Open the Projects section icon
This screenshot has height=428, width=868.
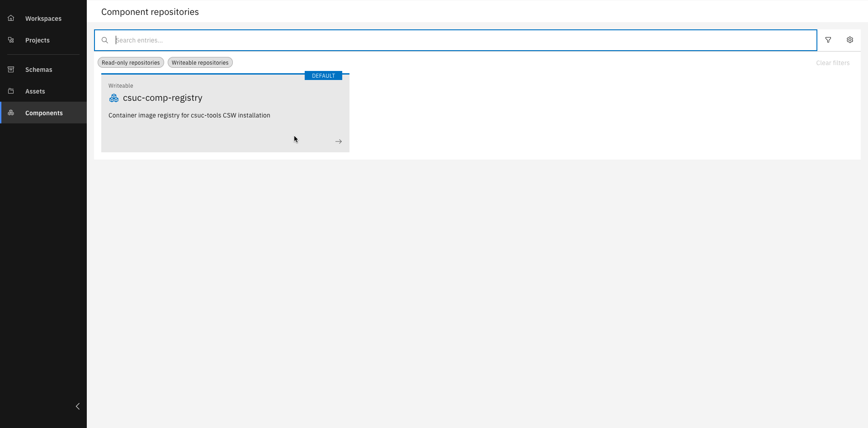pos(11,40)
